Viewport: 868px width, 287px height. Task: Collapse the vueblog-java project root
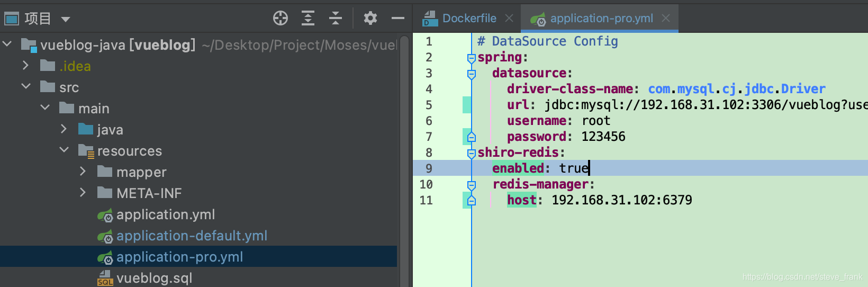[x=7, y=44]
